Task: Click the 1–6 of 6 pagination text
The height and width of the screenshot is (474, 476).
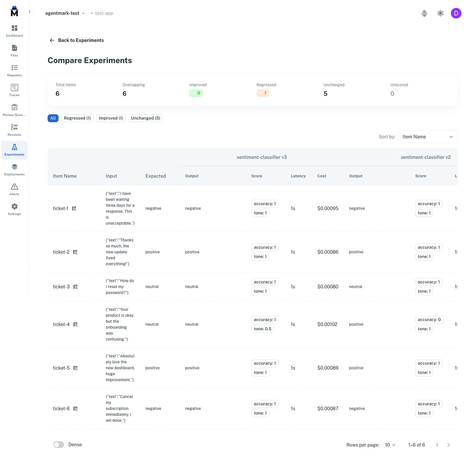Action: coord(416,445)
